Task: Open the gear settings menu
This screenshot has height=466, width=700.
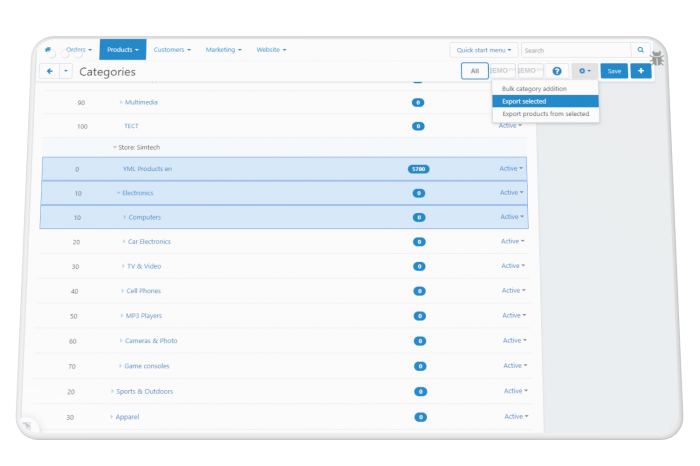Action: pos(584,71)
